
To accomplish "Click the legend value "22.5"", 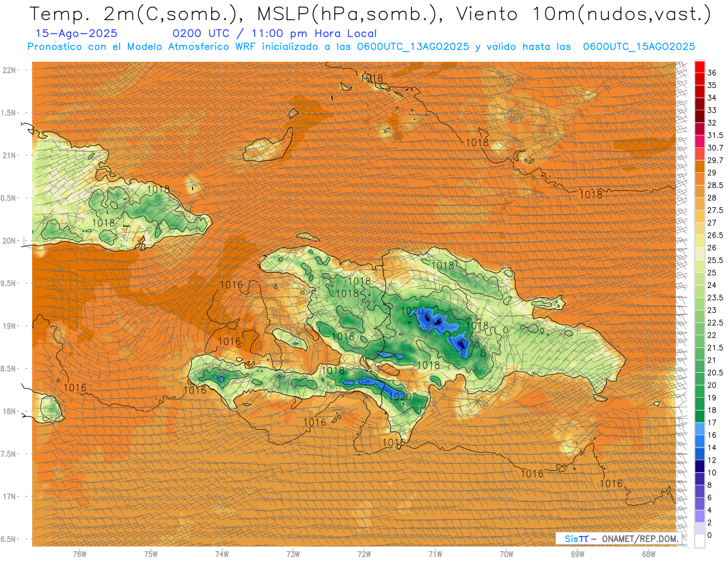I will point(715,323).
